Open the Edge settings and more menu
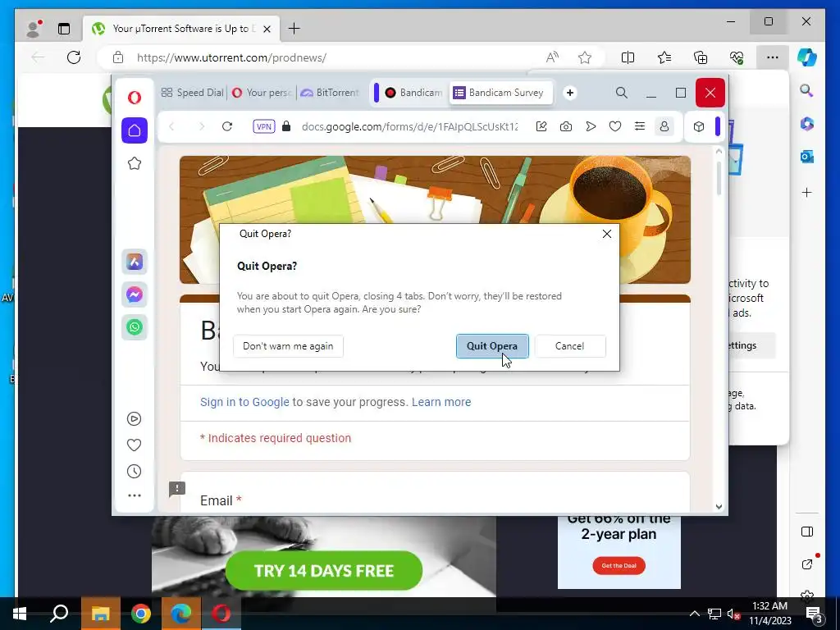The image size is (840, 630). pyautogui.click(x=773, y=57)
